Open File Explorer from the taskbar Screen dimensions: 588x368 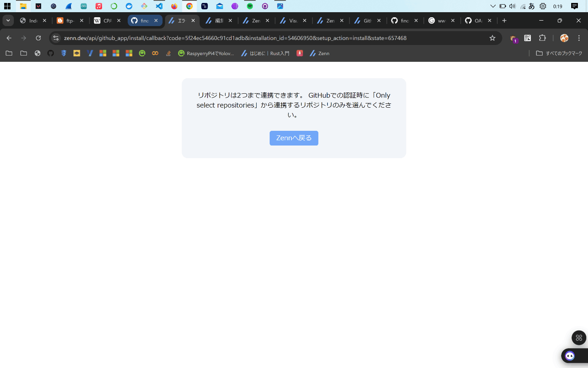(x=23, y=6)
